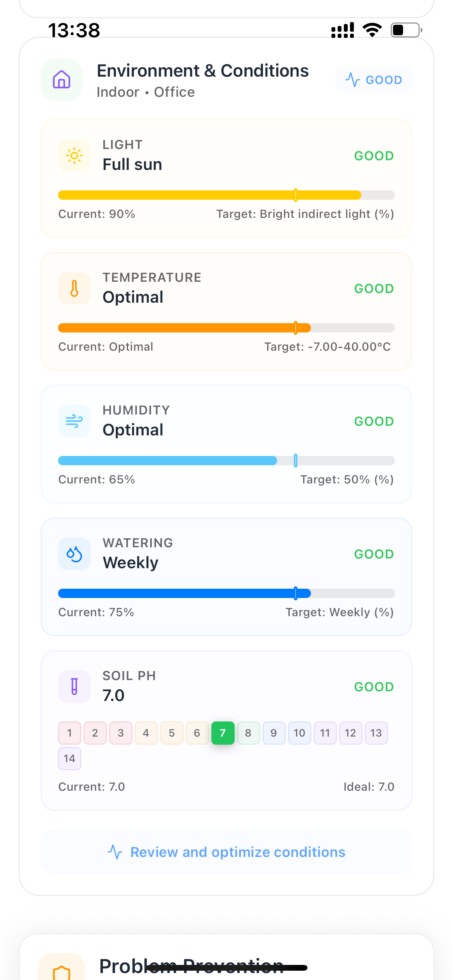Tap the overall GOOD status badge

374,80
